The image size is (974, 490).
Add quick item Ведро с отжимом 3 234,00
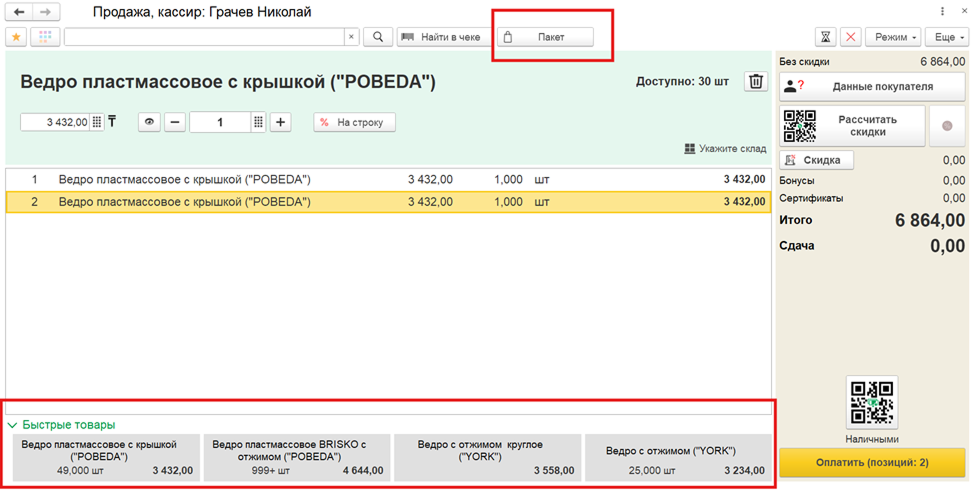[678, 458]
